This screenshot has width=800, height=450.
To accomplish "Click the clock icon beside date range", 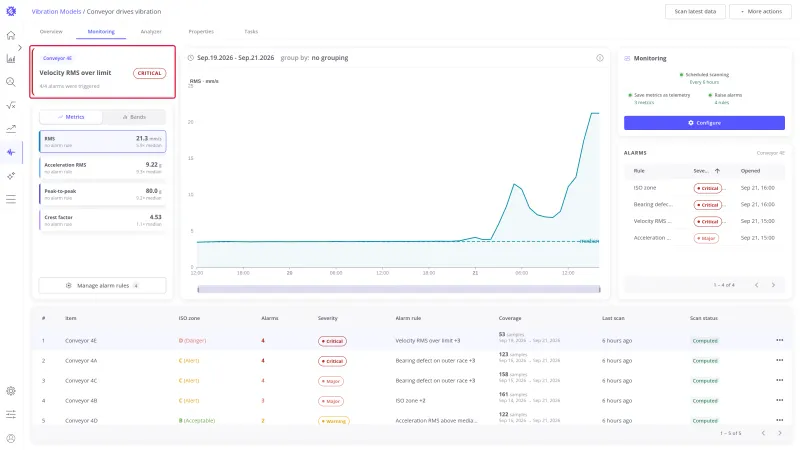I will (191, 58).
